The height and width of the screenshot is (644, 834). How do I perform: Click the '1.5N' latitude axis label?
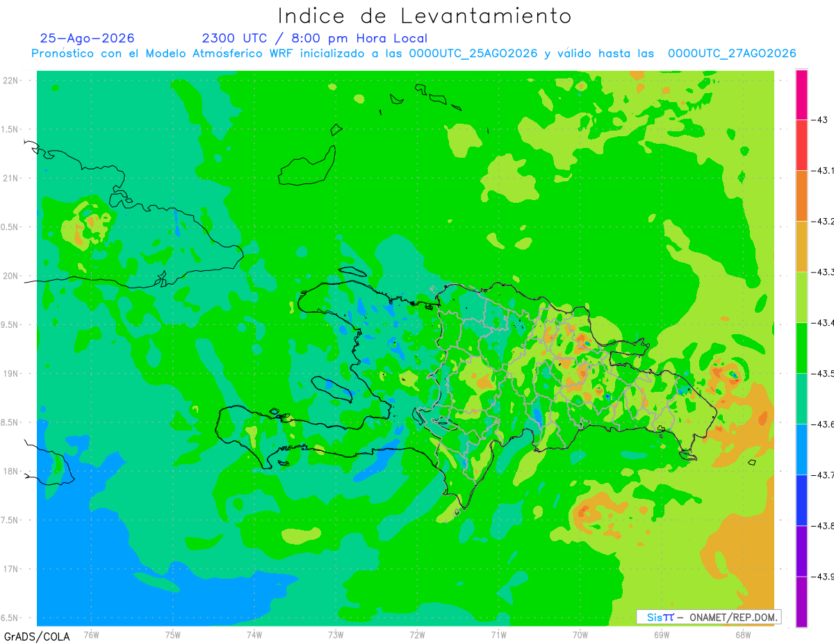tap(10, 129)
